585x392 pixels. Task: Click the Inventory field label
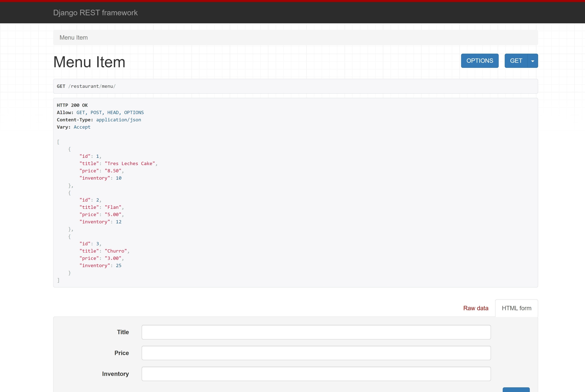[x=115, y=374]
